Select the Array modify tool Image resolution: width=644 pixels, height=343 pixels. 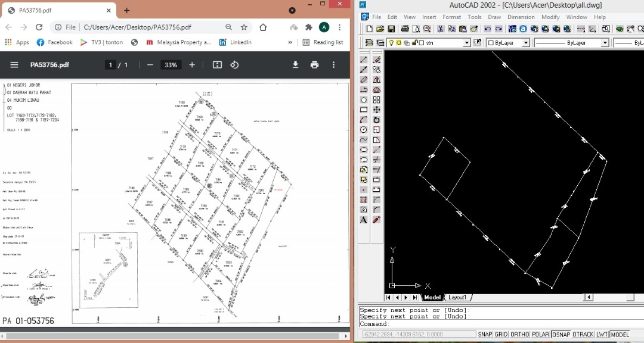point(377,99)
